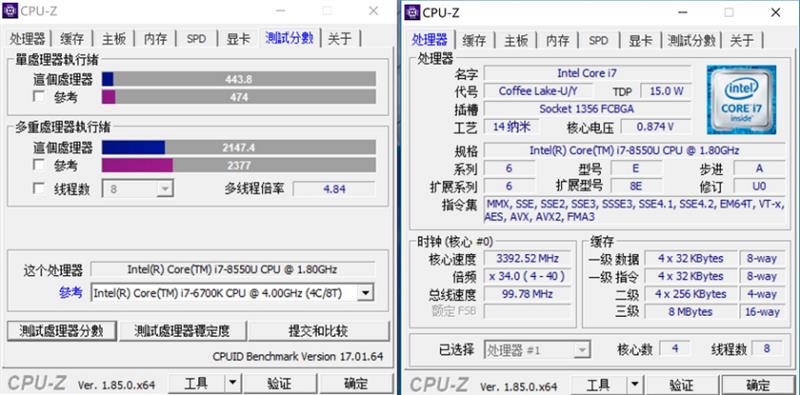Open the 工具 dropdown arrow in right window

pos(635,384)
